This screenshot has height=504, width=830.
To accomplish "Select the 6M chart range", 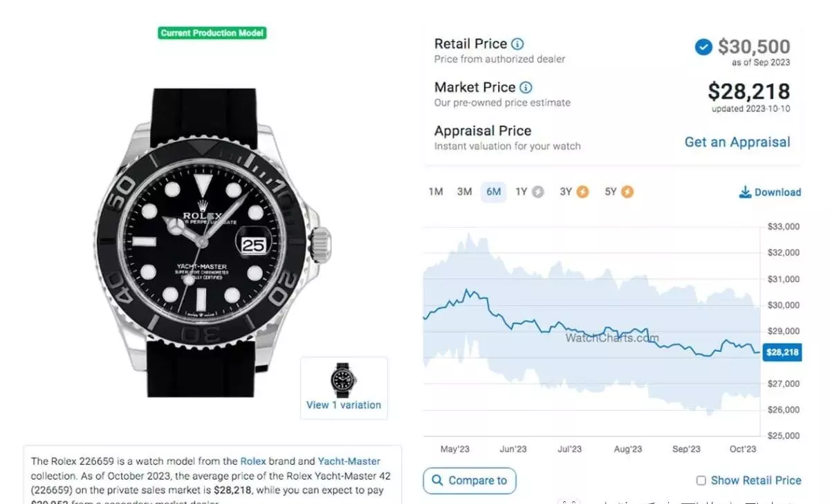I will 493,192.
